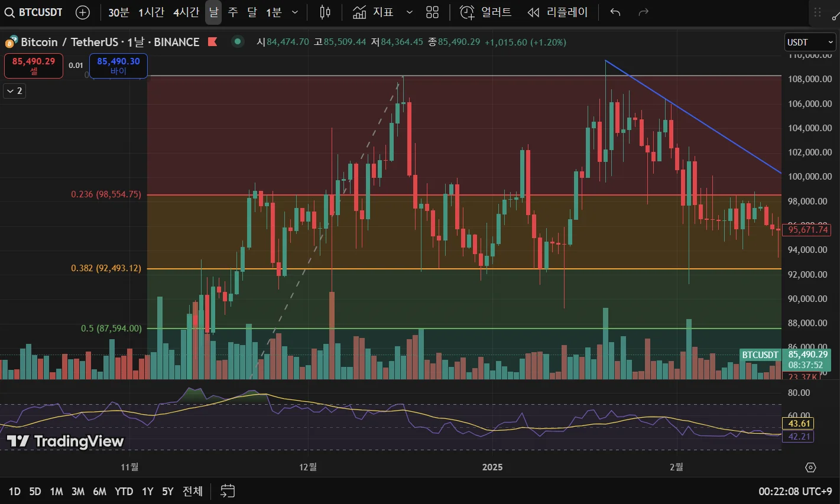The image size is (840, 504).
Task: Redo the chart action
Action: click(644, 12)
